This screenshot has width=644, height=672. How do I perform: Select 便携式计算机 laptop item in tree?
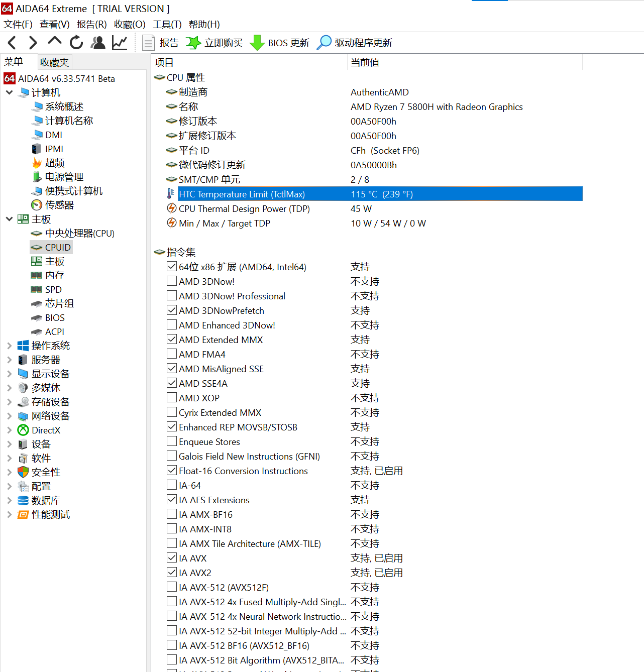tap(67, 191)
